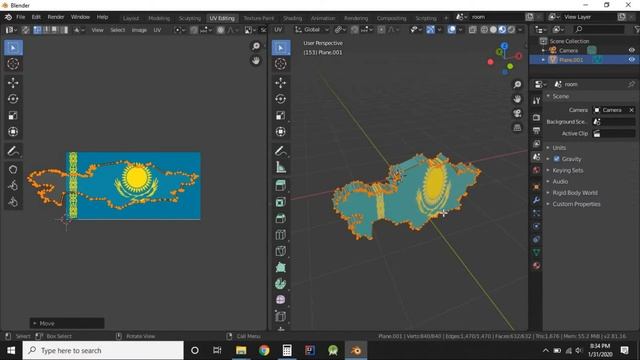Toggle the Gravity checkbox
This screenshot has height=360, width=640.
point(557,159)
